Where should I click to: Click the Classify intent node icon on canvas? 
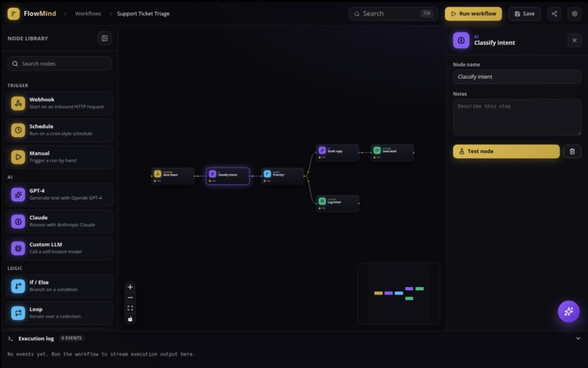tap(212, 174)
